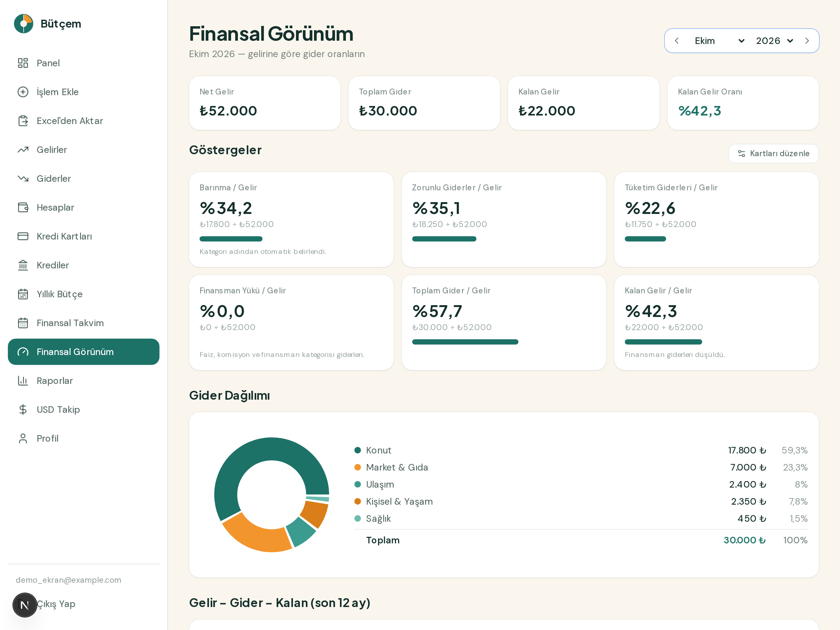This screenshot has height=630, width=840.
Task: Click the Finansal Görünüm gauge icon
Action: pyautogui.click(x=23, y=352)
